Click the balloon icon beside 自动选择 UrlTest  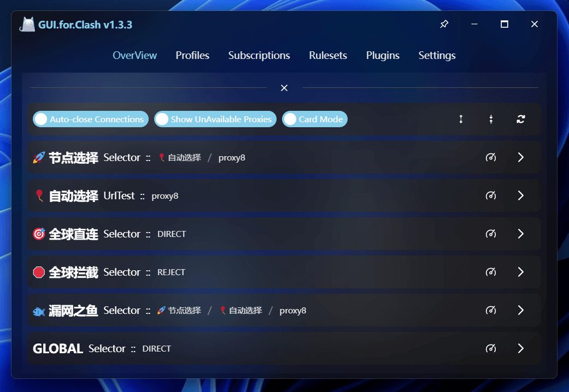pyautogui.click(x=39, y=196)
